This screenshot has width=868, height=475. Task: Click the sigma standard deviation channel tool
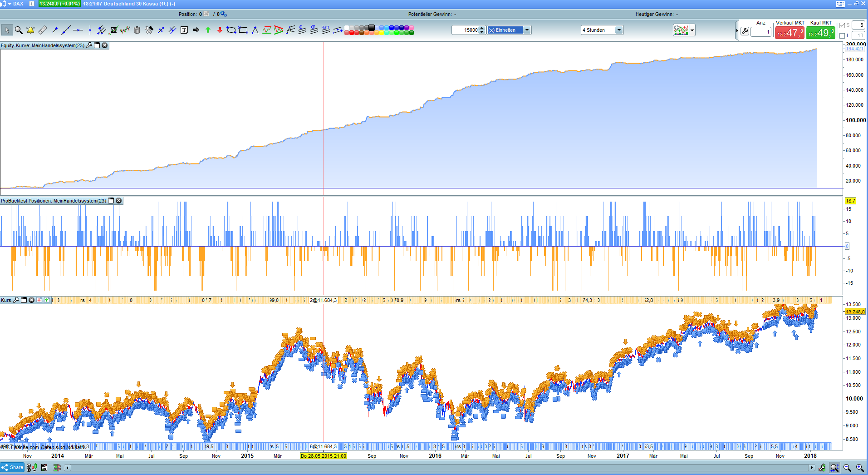[x=314, y=30]
